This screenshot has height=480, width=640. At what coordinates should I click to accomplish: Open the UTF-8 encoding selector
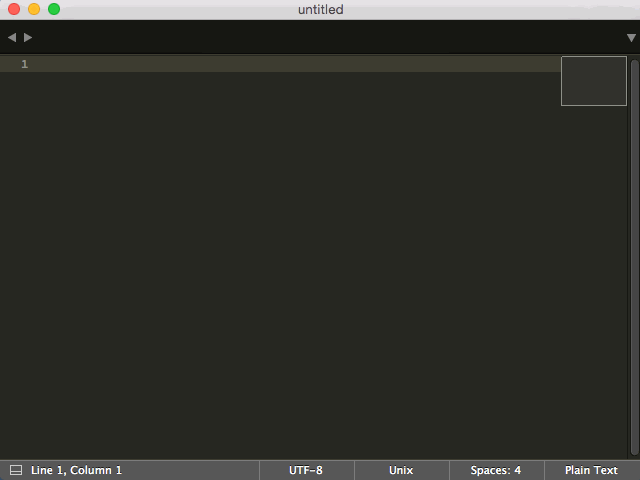tap(306, 470)
